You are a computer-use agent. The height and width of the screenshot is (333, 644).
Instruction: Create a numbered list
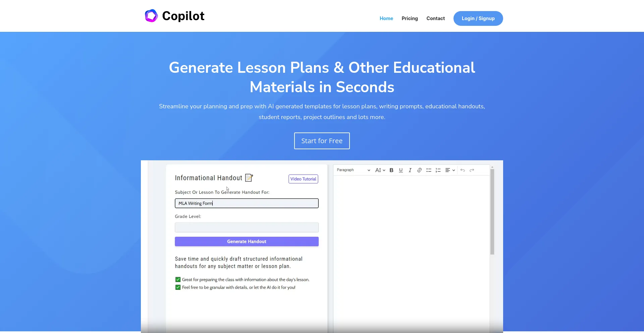(438, 170)
